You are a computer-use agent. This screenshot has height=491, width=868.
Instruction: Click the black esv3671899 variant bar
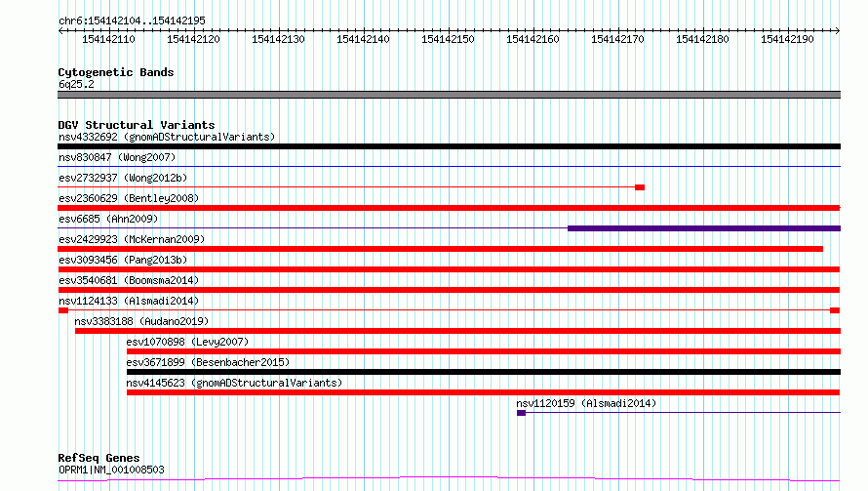(x=484, y=372)
